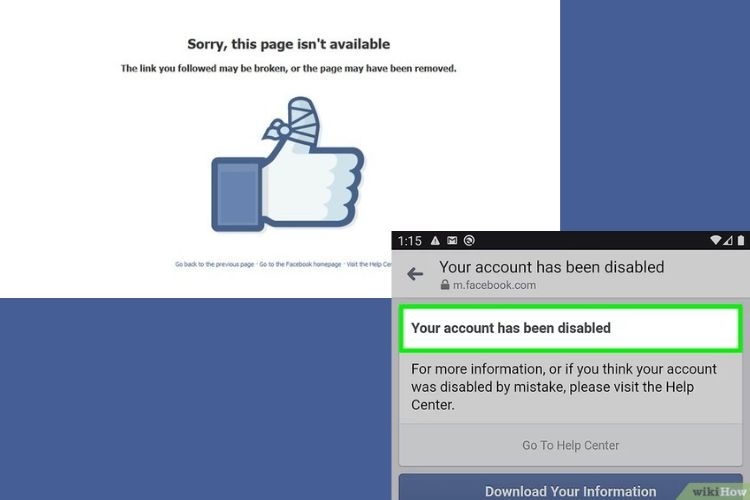Select Download Your Information button
Screen dimensions: 750x500
570,489
